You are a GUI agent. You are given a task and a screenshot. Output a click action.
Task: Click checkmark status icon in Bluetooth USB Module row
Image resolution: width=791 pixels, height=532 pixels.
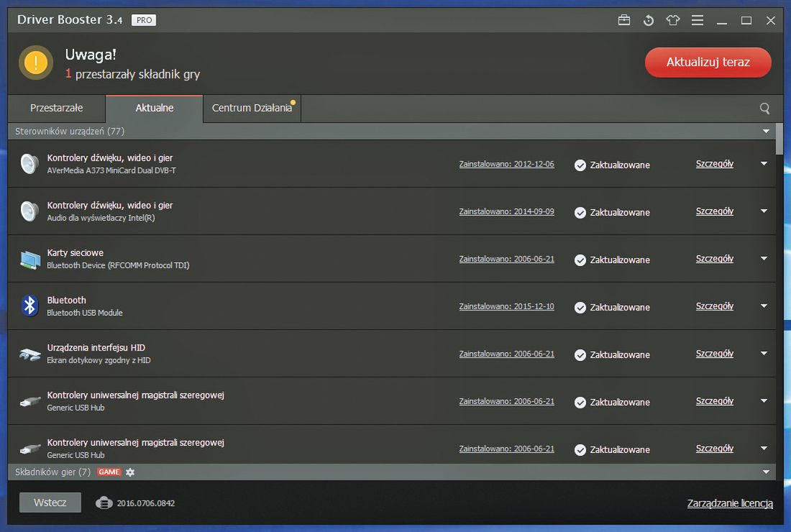tap(580, 308)
